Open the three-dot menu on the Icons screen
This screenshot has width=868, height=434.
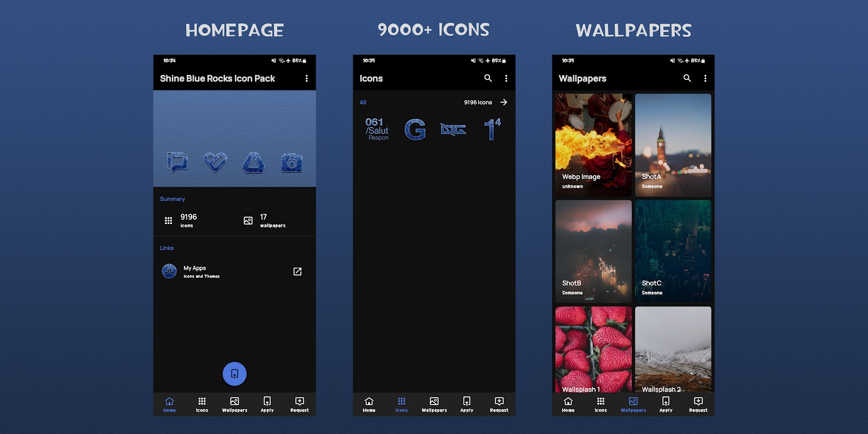click(506, 79)
